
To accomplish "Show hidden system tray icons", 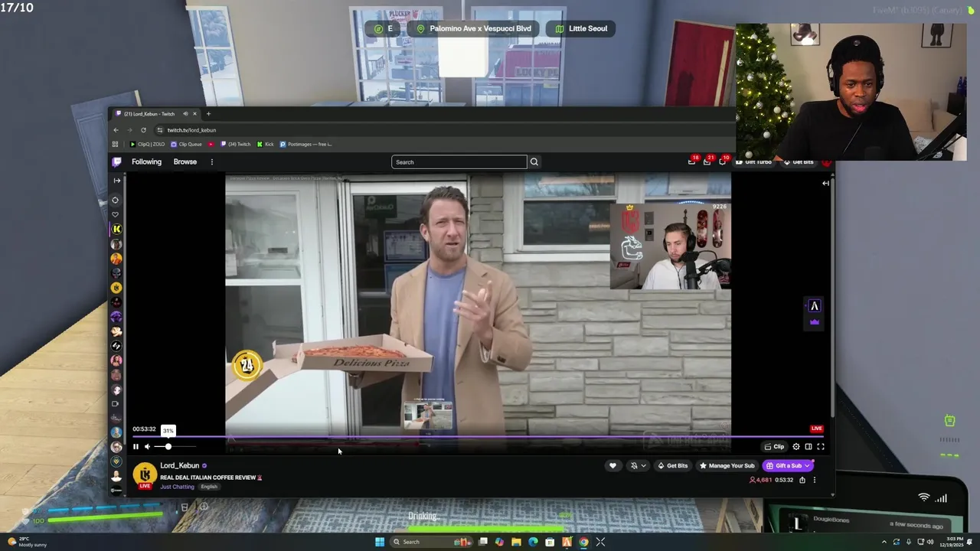I will pos(884,542).
